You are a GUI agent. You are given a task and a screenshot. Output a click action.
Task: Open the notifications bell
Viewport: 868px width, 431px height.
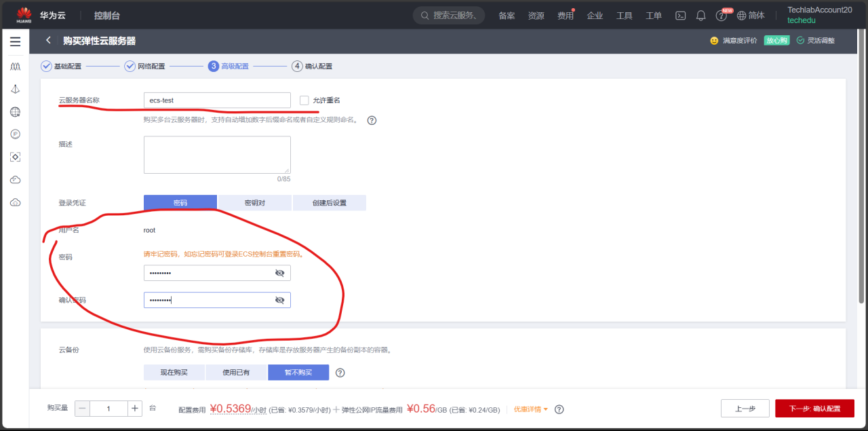point(701,15)
